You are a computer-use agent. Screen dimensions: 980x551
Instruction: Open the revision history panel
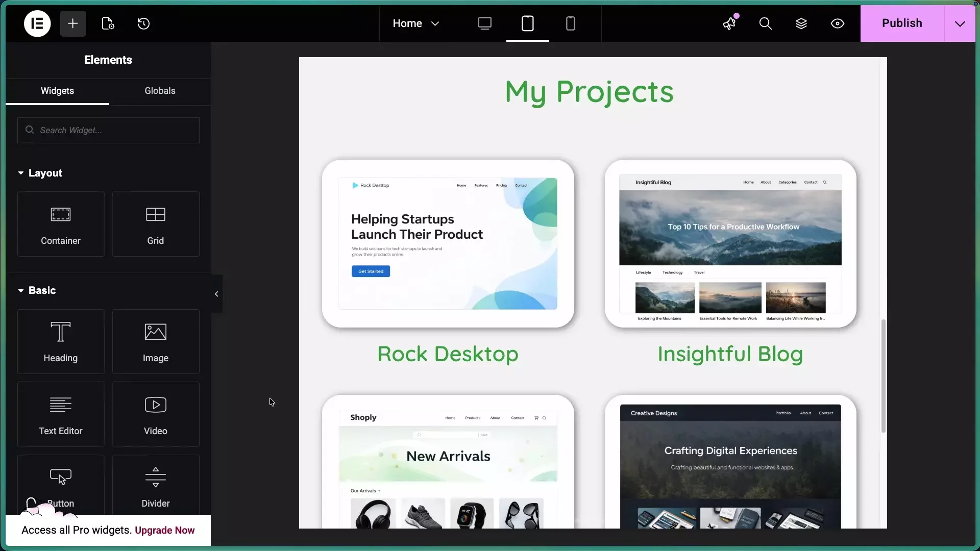(x=143, y=23)
